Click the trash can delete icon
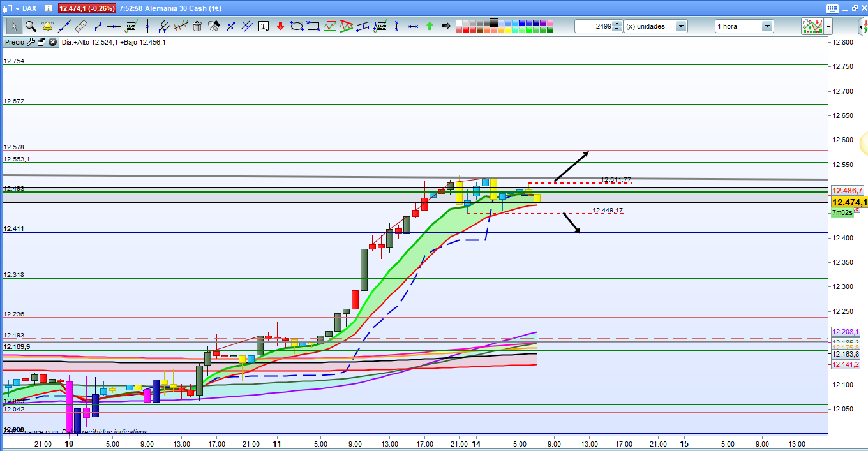The image size is (868, 451). coord(197,26)
